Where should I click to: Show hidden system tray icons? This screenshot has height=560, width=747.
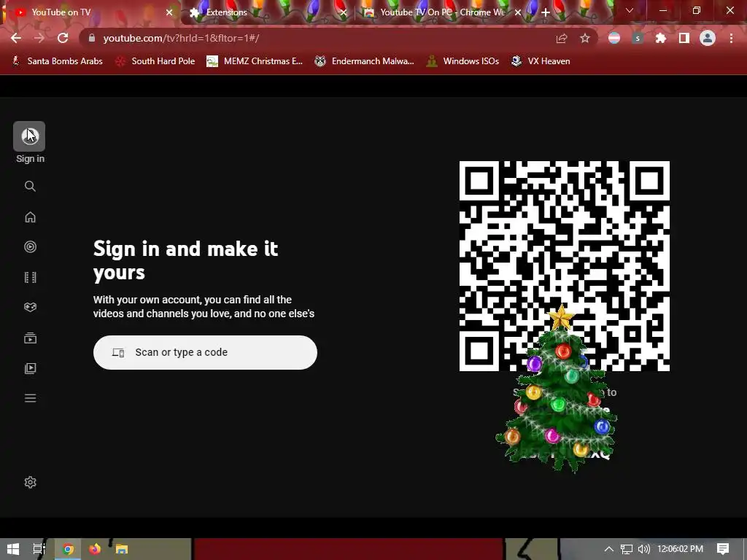pos(609,549)
